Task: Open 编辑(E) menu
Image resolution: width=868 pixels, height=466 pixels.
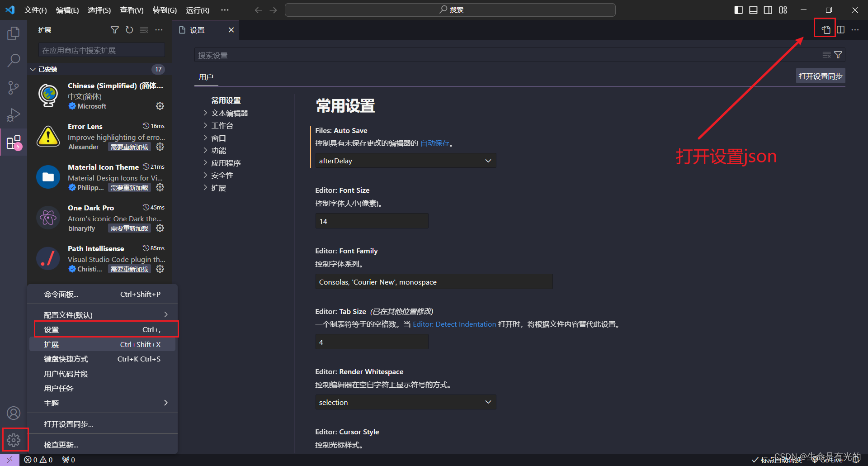Action: (67, 10)
